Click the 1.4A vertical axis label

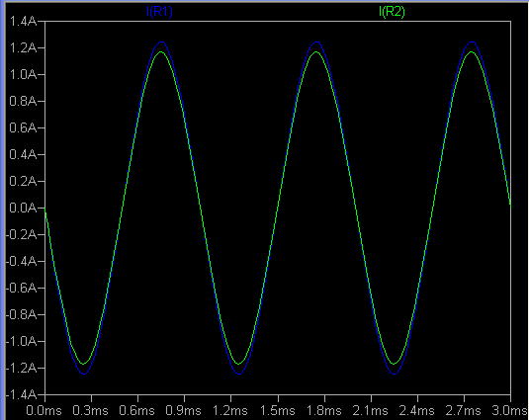point(23,21)
